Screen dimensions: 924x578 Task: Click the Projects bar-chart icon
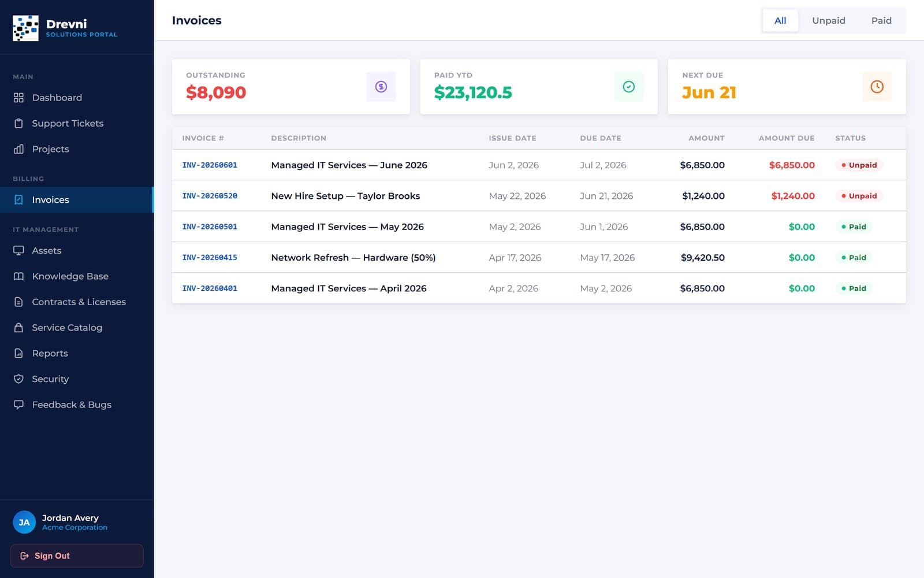pos(18,149)
